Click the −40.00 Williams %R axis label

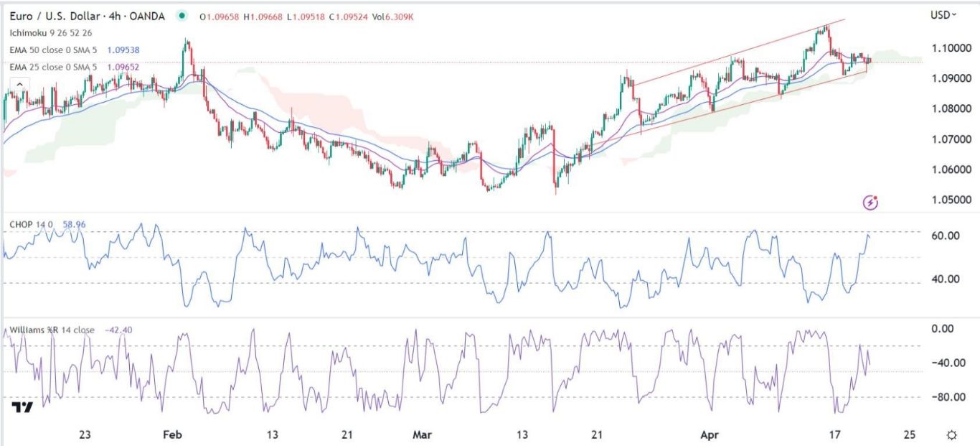point(948,363)
